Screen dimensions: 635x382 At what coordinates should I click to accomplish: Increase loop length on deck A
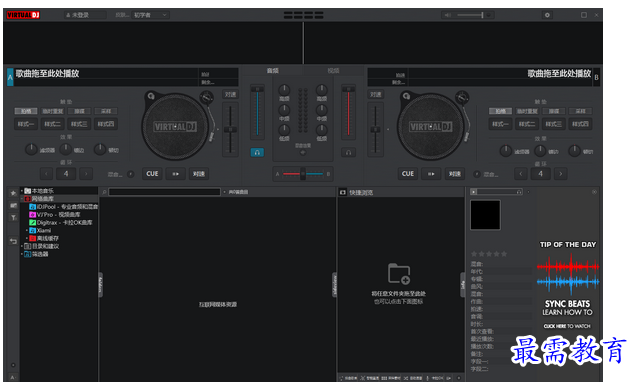[86, 174]
